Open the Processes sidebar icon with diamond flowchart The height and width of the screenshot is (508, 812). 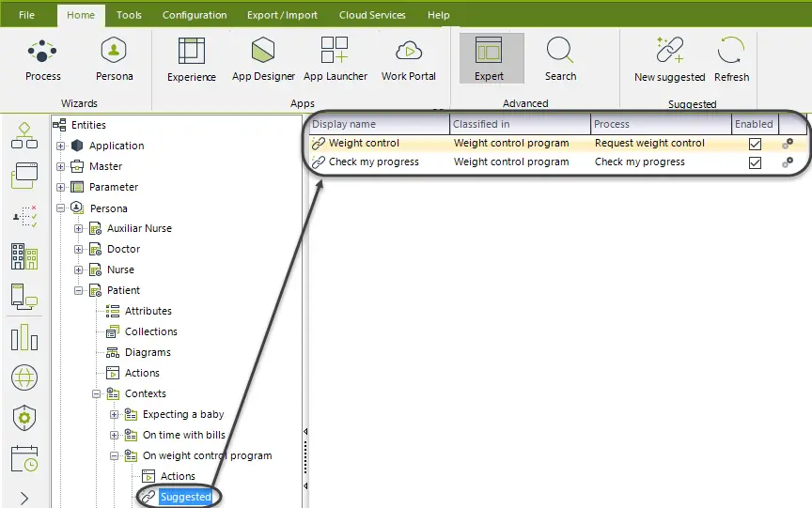(x=24, y=135)
